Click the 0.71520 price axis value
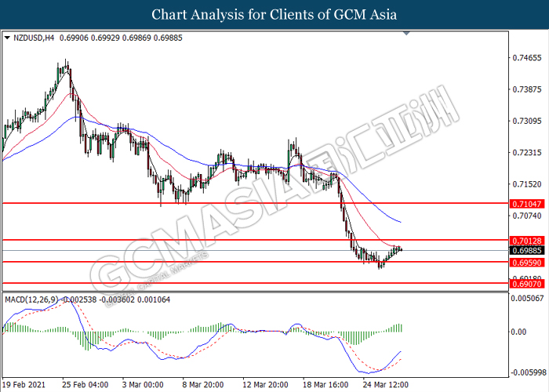This screenshot has width=549, height=392. [526, 184]
